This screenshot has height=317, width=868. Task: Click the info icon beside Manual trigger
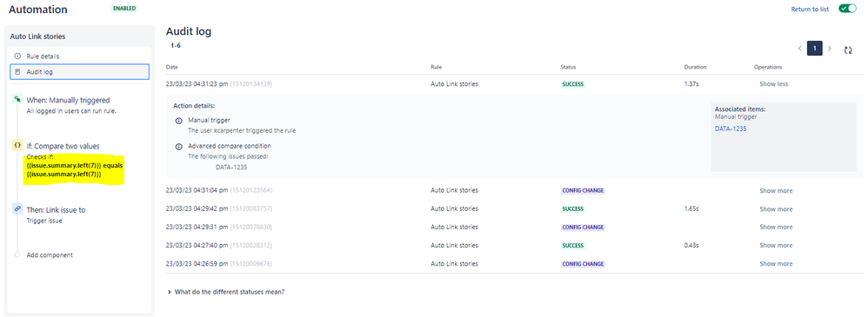point(179,120)
